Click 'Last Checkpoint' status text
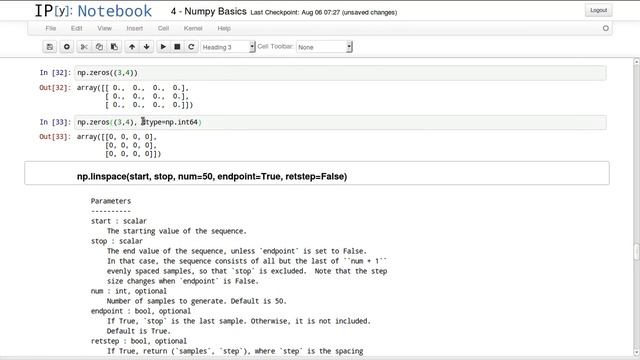640x360 pixels. 324,13
